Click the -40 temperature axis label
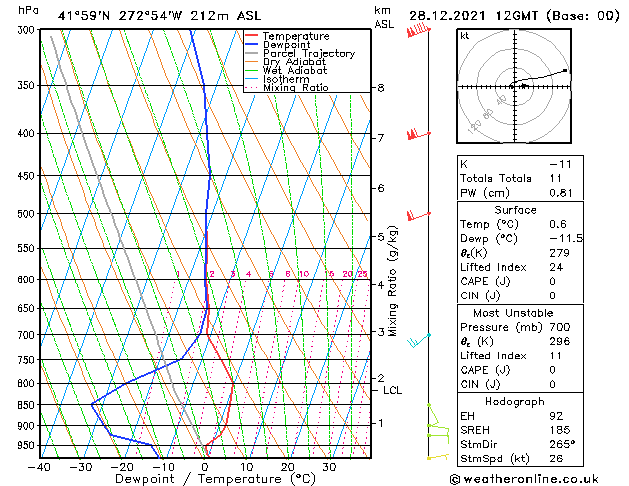 pyautogui.click(x=39, y=467)
